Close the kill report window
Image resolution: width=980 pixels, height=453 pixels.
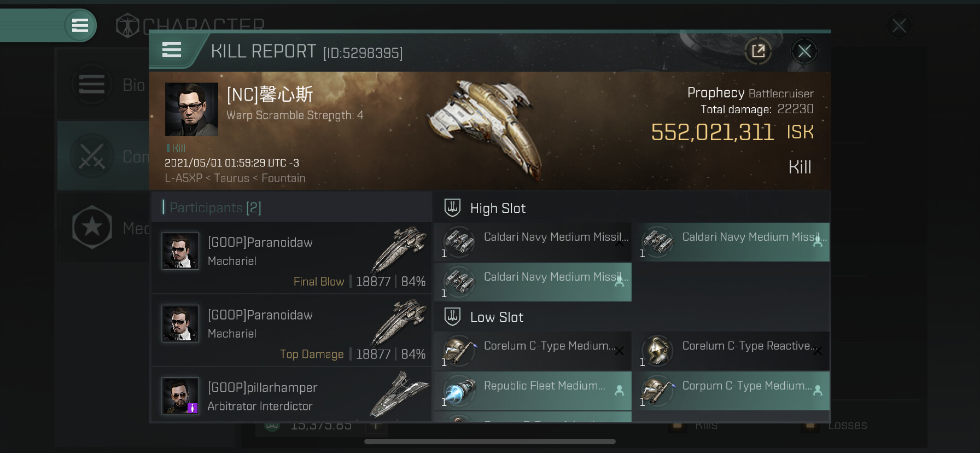804,51
